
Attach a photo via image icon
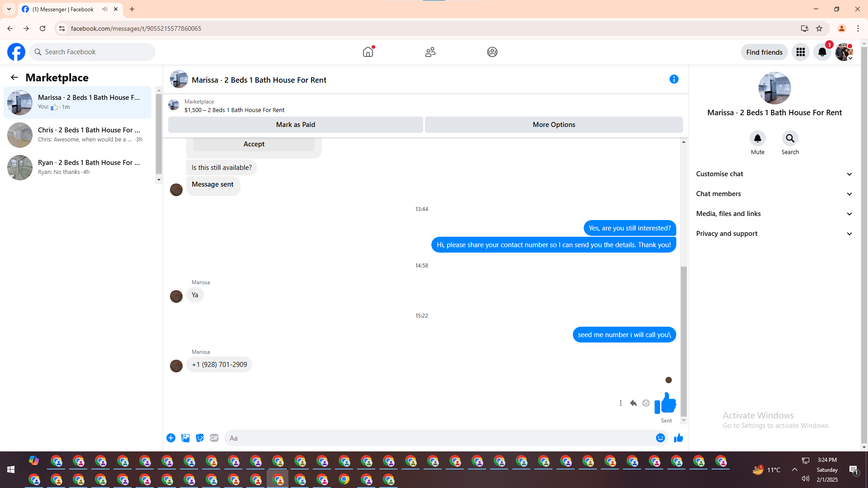(x=185, y=438)
